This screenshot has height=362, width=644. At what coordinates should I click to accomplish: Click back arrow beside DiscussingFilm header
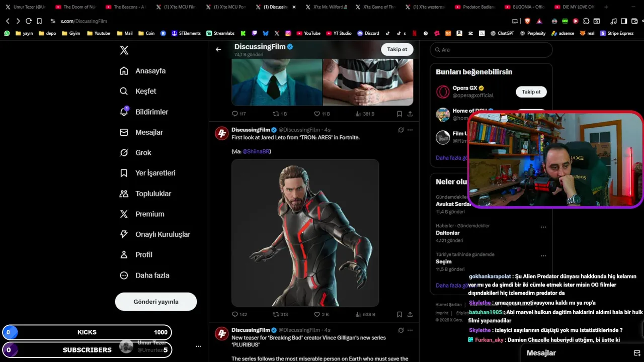click(218, 49)
